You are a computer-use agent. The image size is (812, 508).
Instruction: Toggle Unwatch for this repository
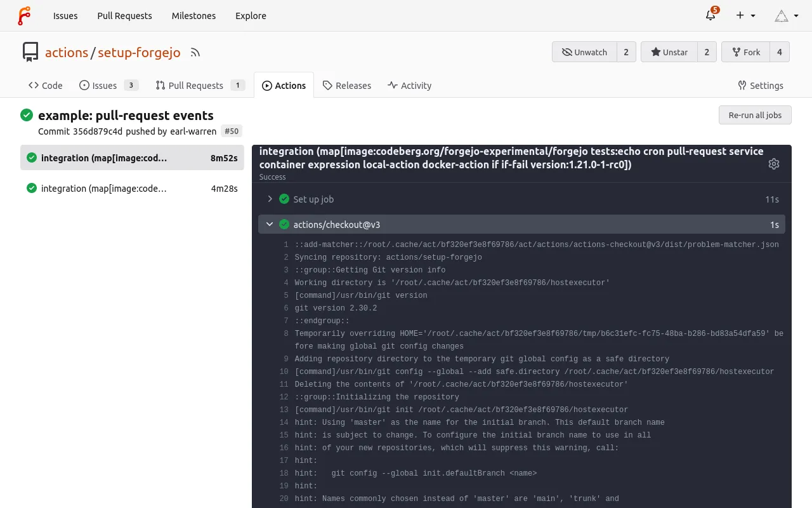coord(584,52)
